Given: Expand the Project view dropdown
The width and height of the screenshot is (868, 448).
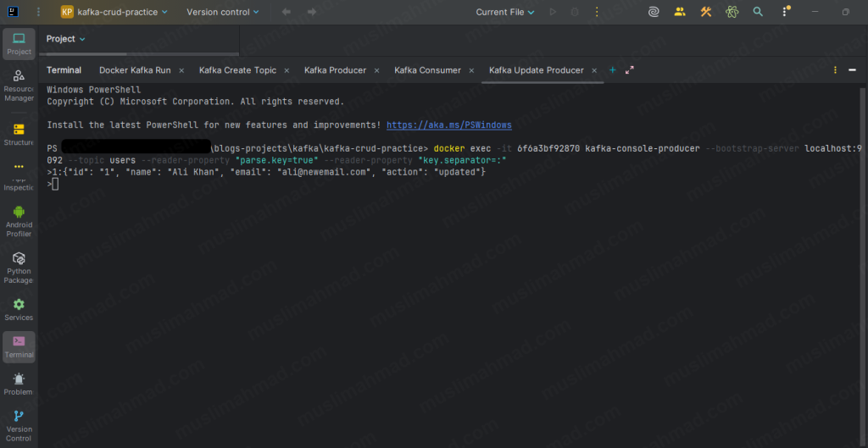Looking at the screenshot, I should tap(66, 39).
